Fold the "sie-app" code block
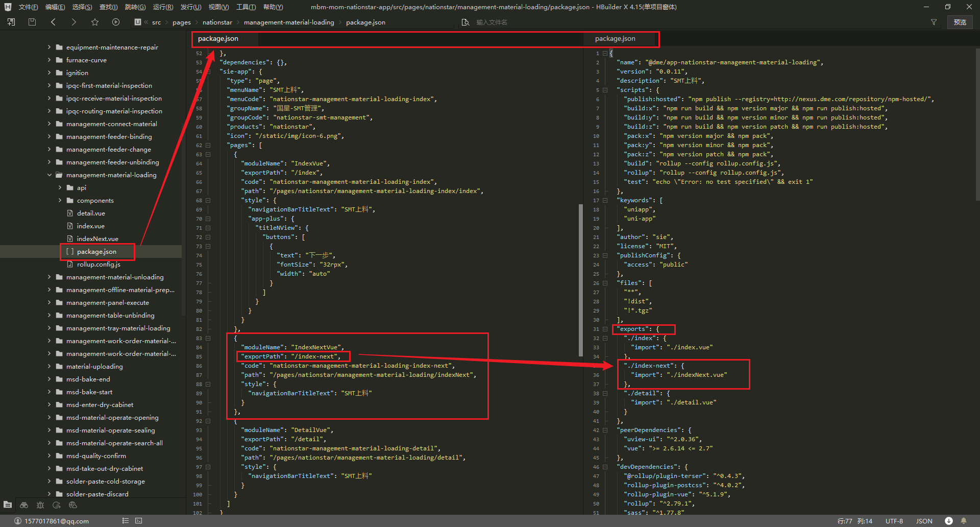980x527 pixels. tap(208, 71)
